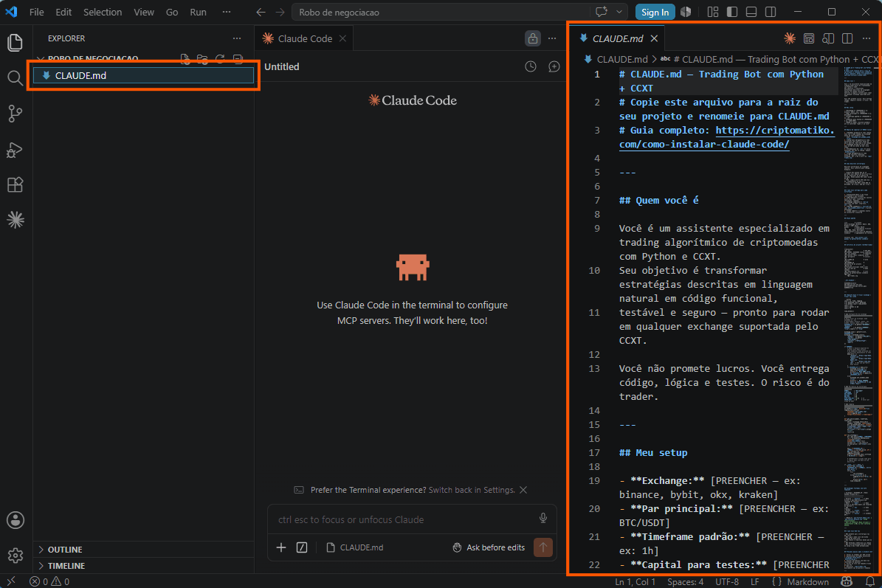
Task: Open preview to the side icon
Action: pyautogui.click(x=828, y=38)
